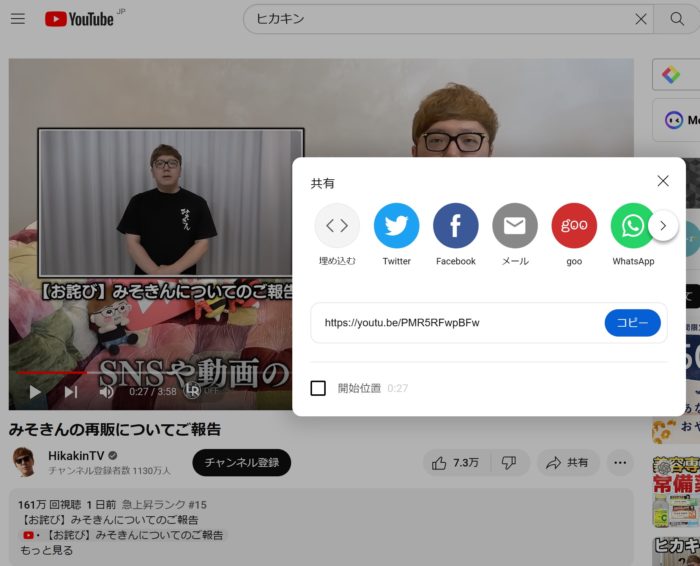Click the purple round-face extension icon
700x566 pixels.
pos(674,120)
